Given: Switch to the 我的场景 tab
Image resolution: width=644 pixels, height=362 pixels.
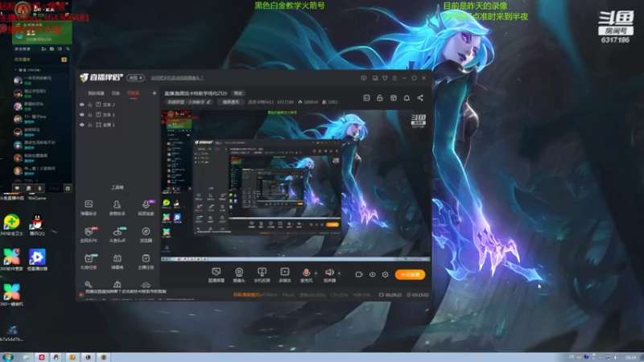Looking at the screenshot, I should (x=96, y=93).
